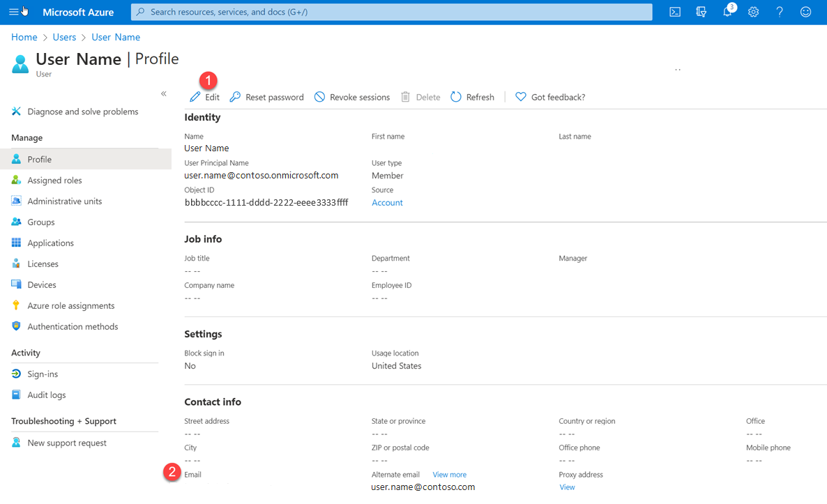Open the portal settings gear
The image size is (827, 504).
753,12
